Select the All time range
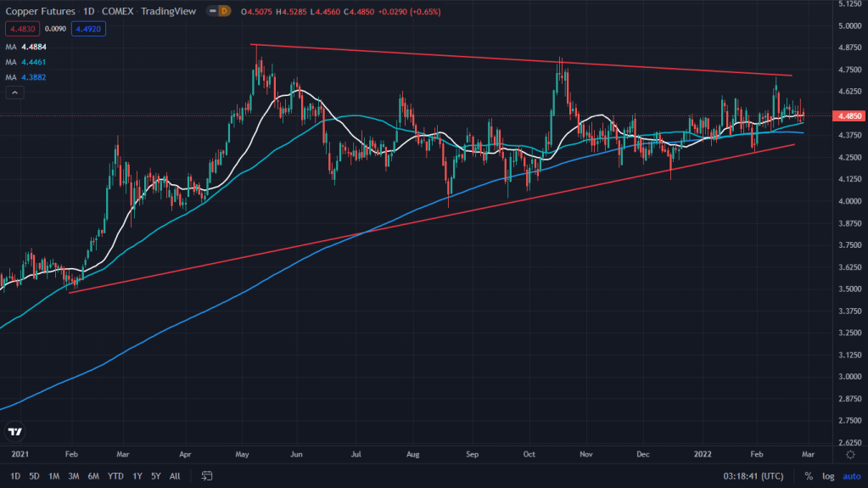The height and width of the screenshot is (488, 868). pos(175,476)
